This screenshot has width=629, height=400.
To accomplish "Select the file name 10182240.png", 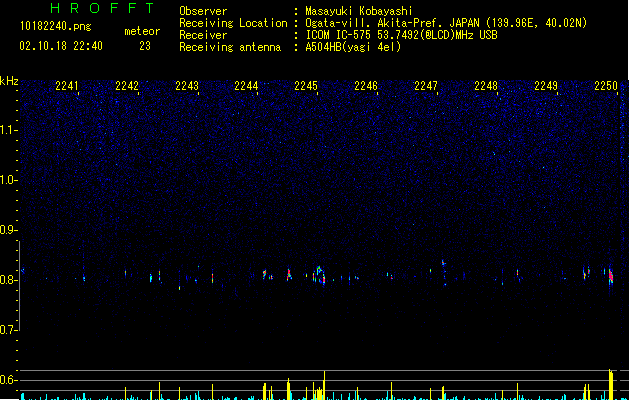I will point(56,27).
